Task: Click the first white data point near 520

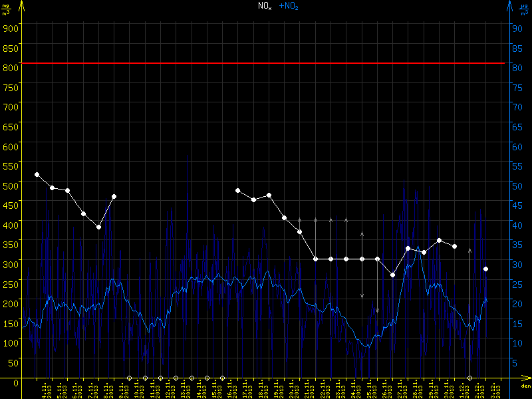Action: click(37, 174)
